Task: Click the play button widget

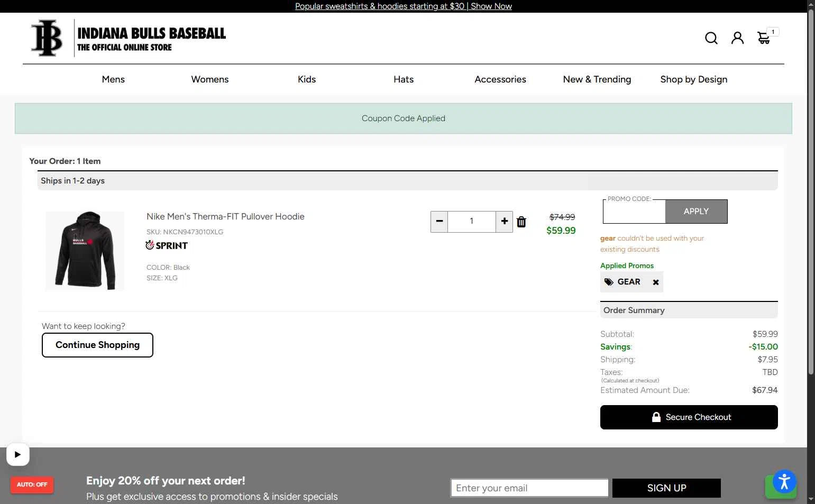Action: [x=18, y=454]
